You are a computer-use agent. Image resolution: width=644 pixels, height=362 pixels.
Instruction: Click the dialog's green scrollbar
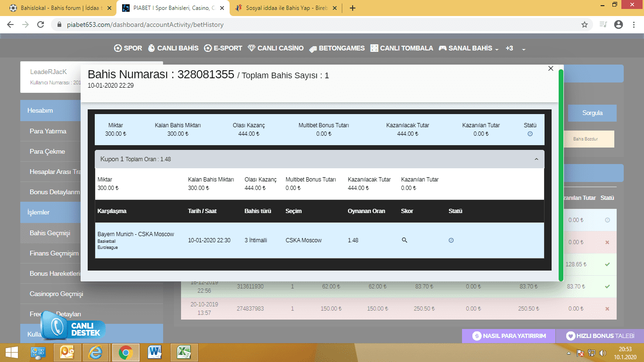pyautogui.click(x=561, y=175)
